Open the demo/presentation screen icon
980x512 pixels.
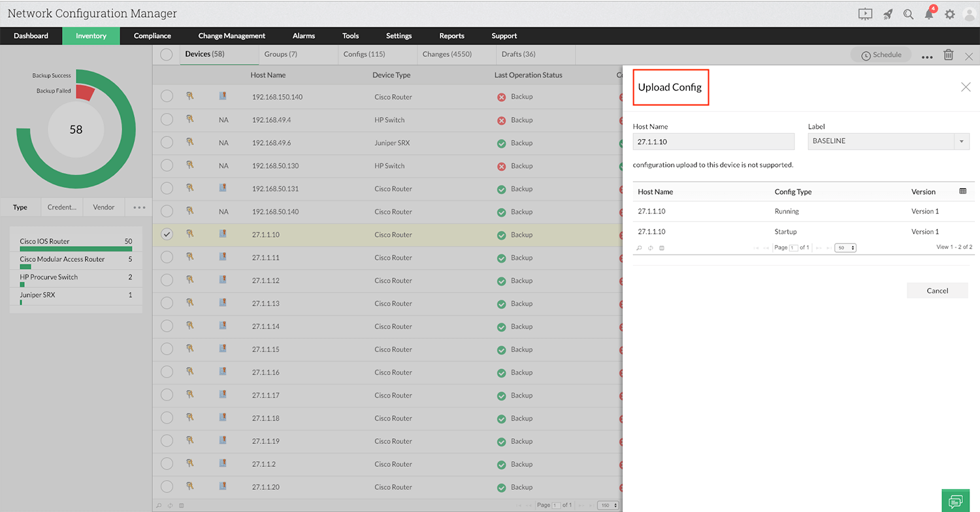click(x=865, y=13)
